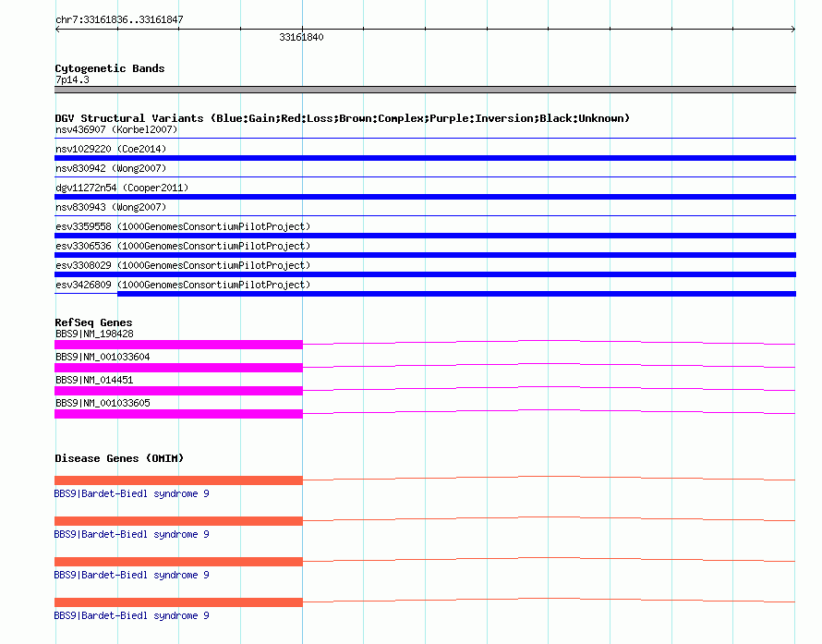
Task: Select the esv3306536 1000Genomes variant bar
Action: point(425,255)
